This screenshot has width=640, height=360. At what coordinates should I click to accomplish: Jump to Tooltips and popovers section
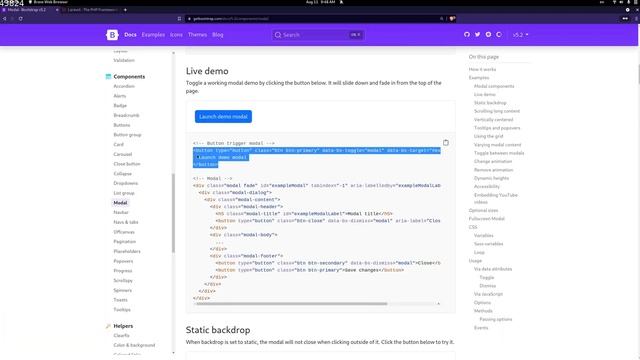pos(497,128)
